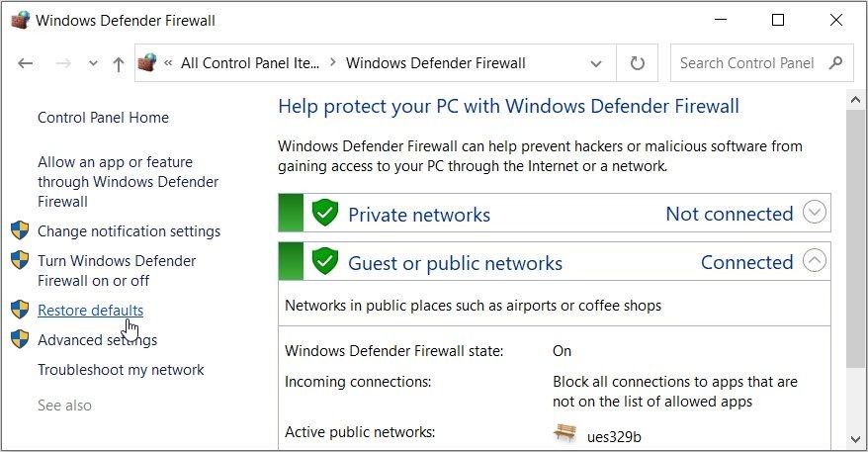Refresh the Control Panel view
The height and width of the screenshot is (452, 868).
(638, 63)
